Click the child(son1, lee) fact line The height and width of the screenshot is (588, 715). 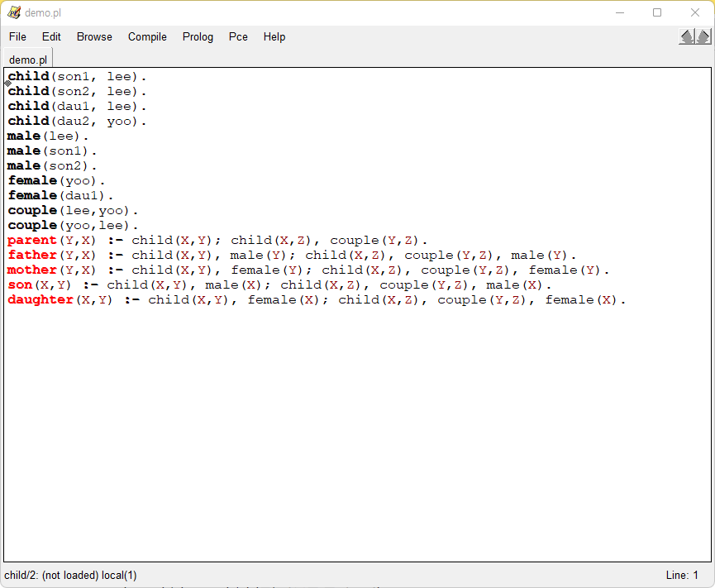[x=77, y=76]
